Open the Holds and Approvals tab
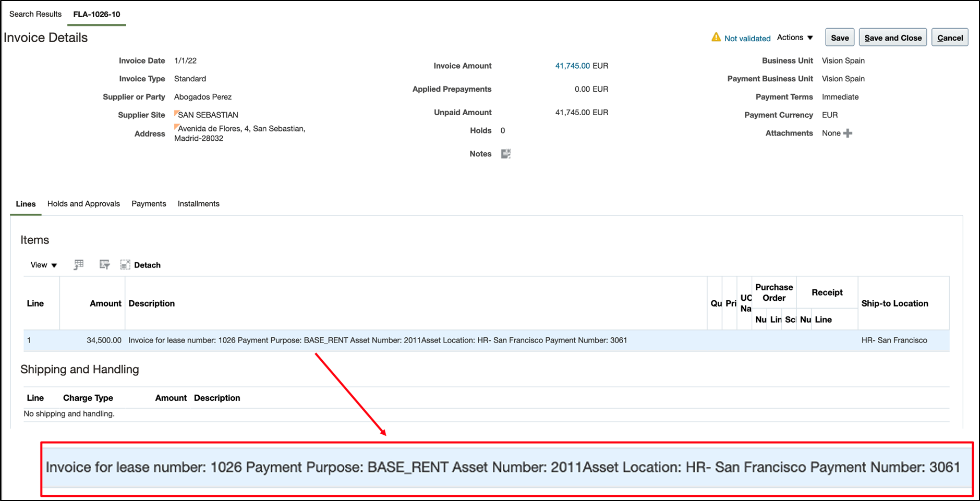The image size is (980, 501). coord(83,204)
